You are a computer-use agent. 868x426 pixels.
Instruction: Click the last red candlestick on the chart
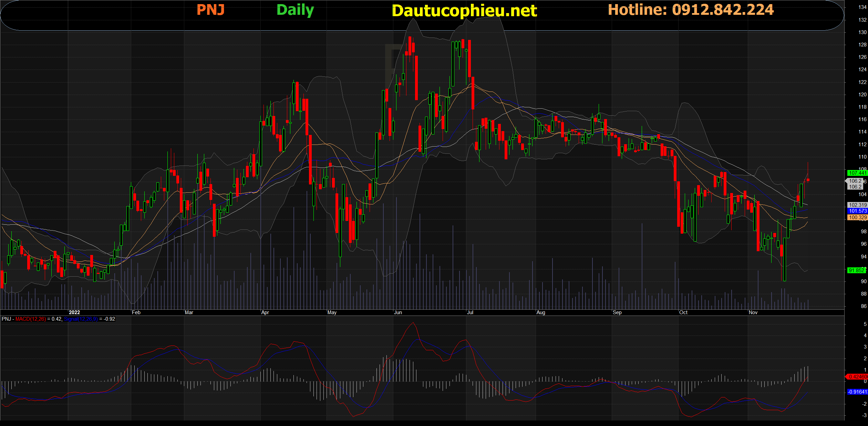click(808, 180)
